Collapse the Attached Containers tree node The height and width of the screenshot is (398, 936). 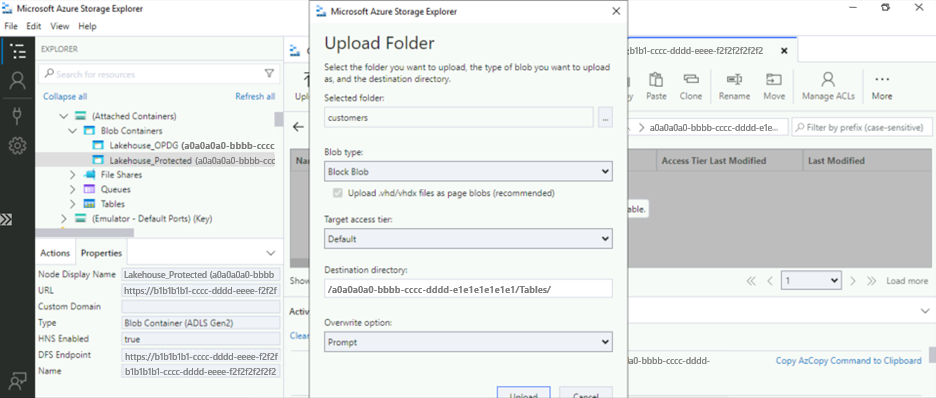click(64, 116)
